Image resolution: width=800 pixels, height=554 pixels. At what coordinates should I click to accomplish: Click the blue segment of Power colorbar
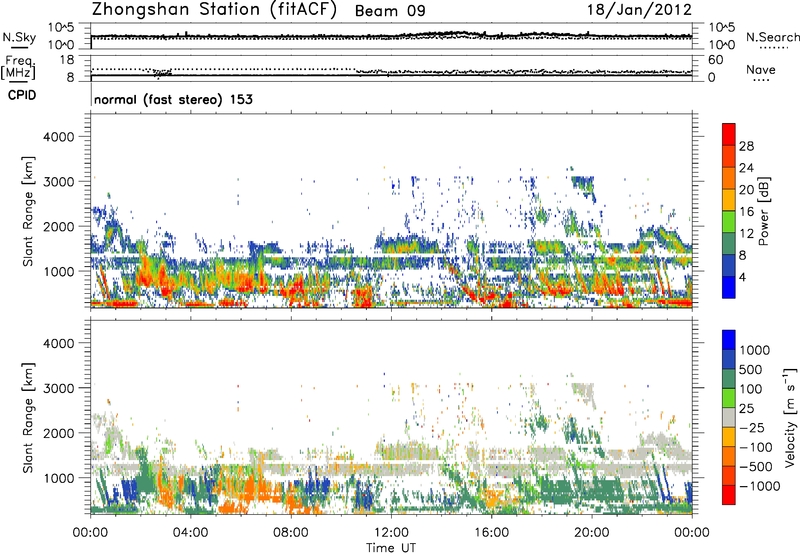coord(729,287)
